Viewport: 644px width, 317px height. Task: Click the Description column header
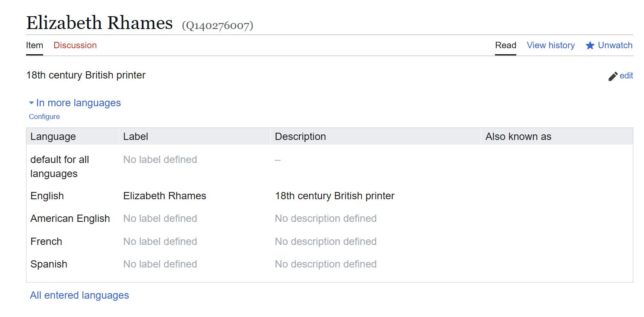[x=300, y=137]
